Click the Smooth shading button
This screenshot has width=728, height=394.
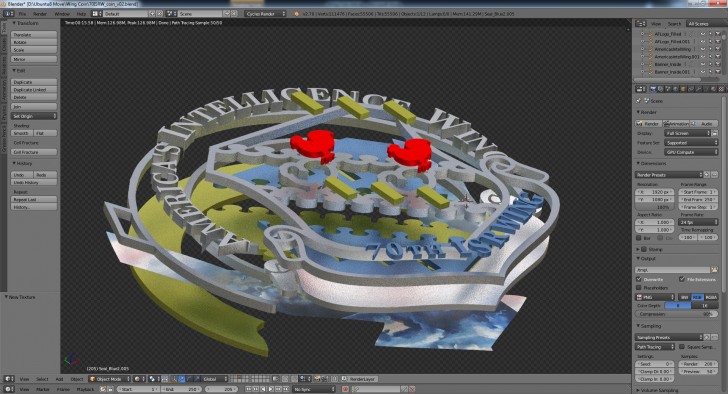[x=22, y=133]
